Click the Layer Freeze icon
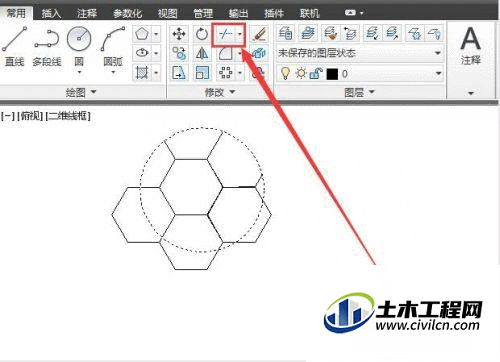 coord(414,33)
